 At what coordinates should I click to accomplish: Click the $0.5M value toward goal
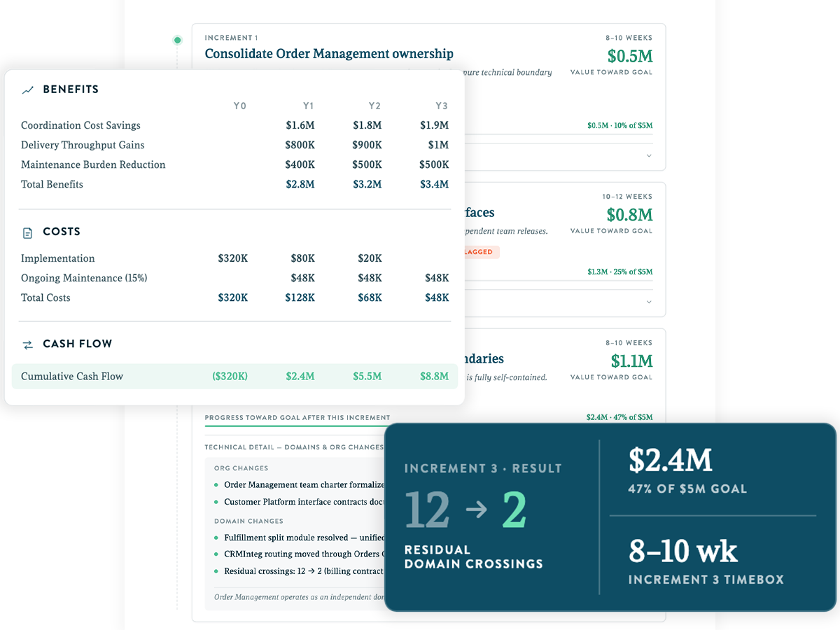(630, 56)
